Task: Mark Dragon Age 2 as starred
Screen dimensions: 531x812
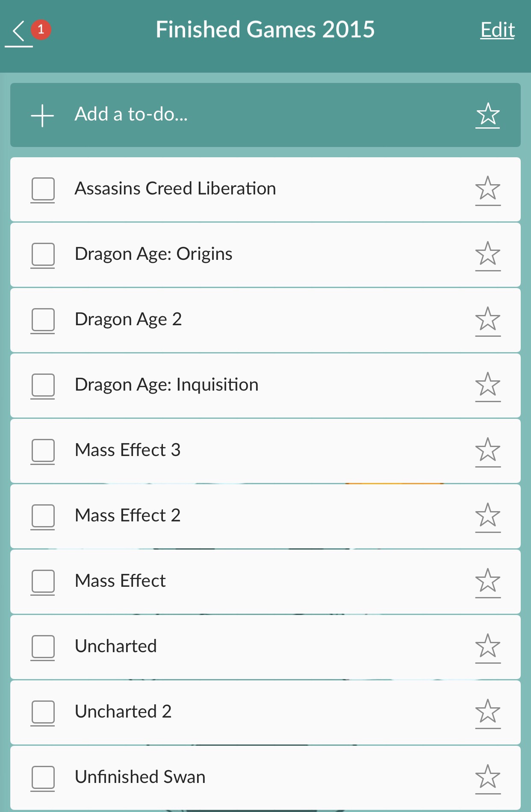Action: 487,320
